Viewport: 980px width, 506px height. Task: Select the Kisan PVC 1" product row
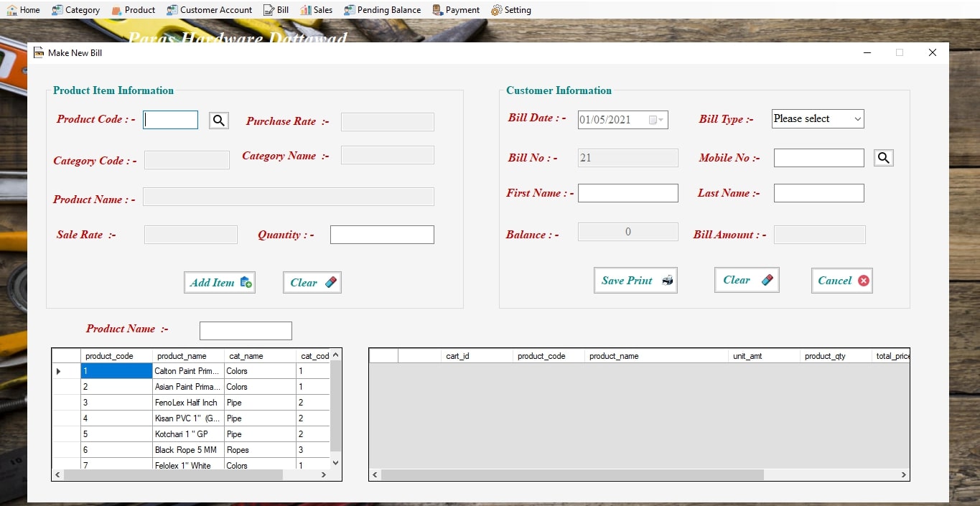pyautogui.click(x=187, y=418)
